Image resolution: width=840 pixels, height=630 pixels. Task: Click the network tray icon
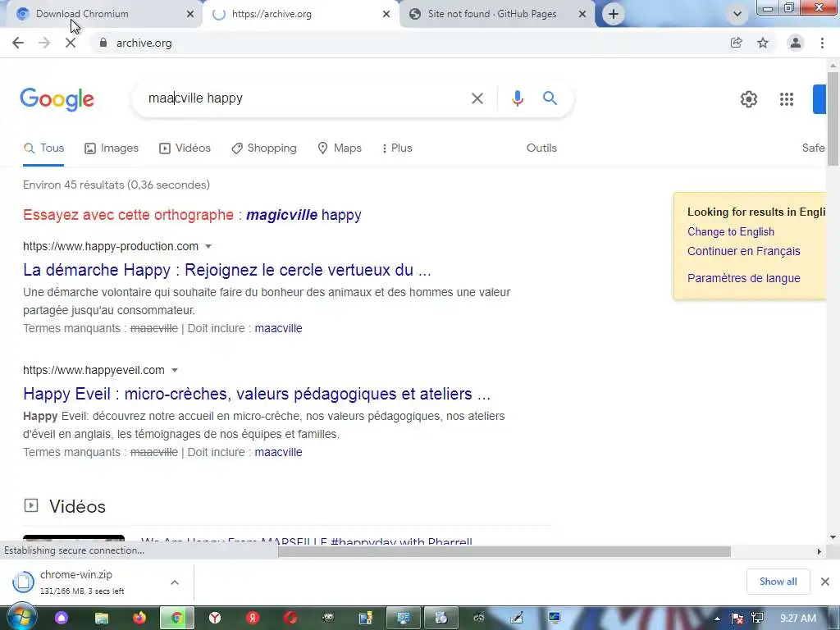757,619
